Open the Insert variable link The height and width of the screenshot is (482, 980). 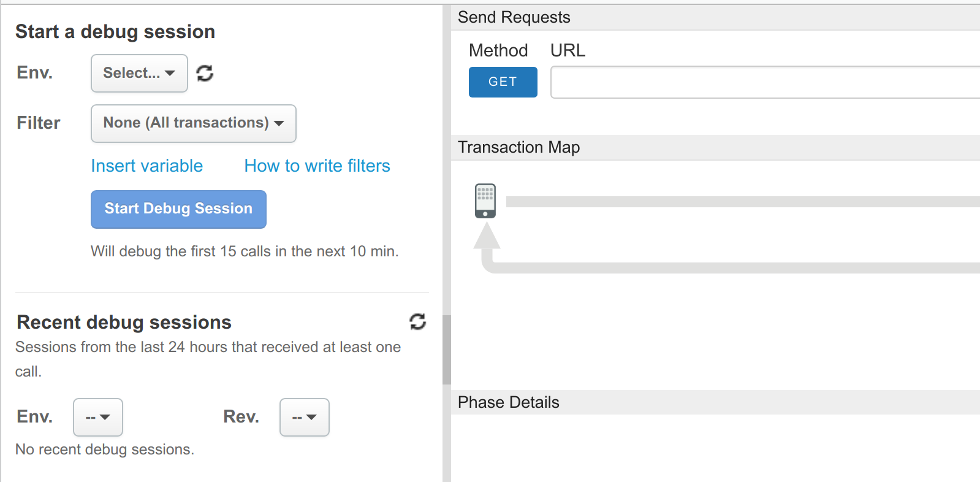[x=146, y=166]
